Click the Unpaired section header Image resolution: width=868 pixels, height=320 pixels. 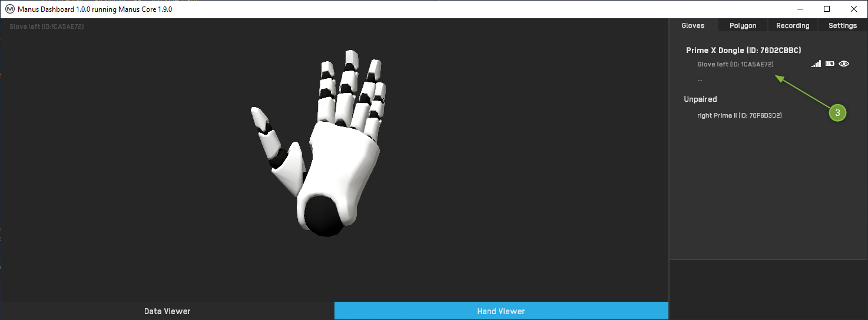point(700,99)
